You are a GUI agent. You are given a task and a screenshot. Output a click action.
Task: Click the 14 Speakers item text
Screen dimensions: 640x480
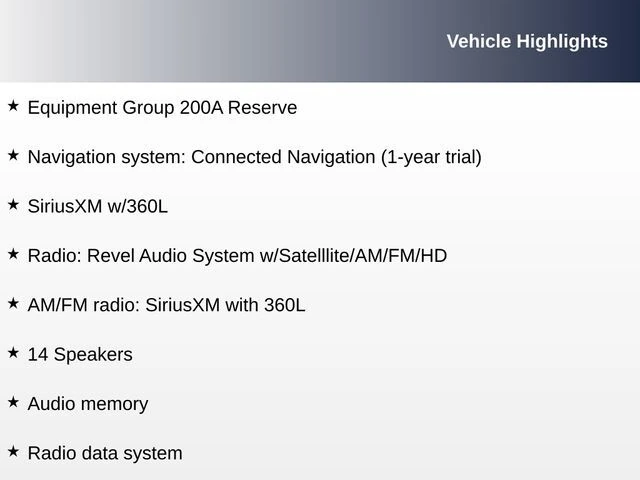[x=79, y=354]
